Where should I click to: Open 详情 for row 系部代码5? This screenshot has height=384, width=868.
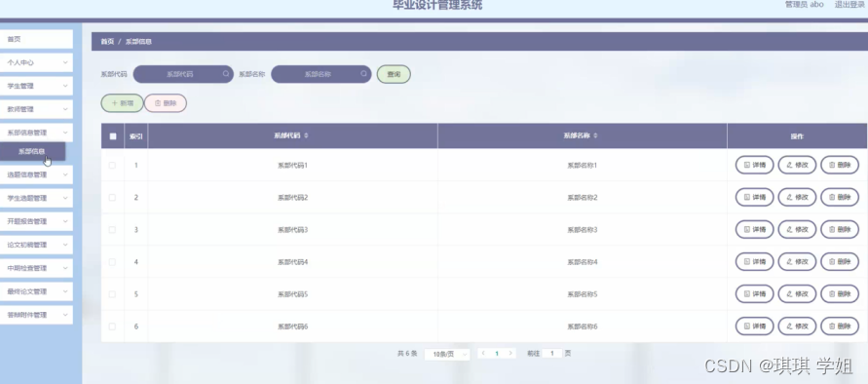(x=754, y=294)
